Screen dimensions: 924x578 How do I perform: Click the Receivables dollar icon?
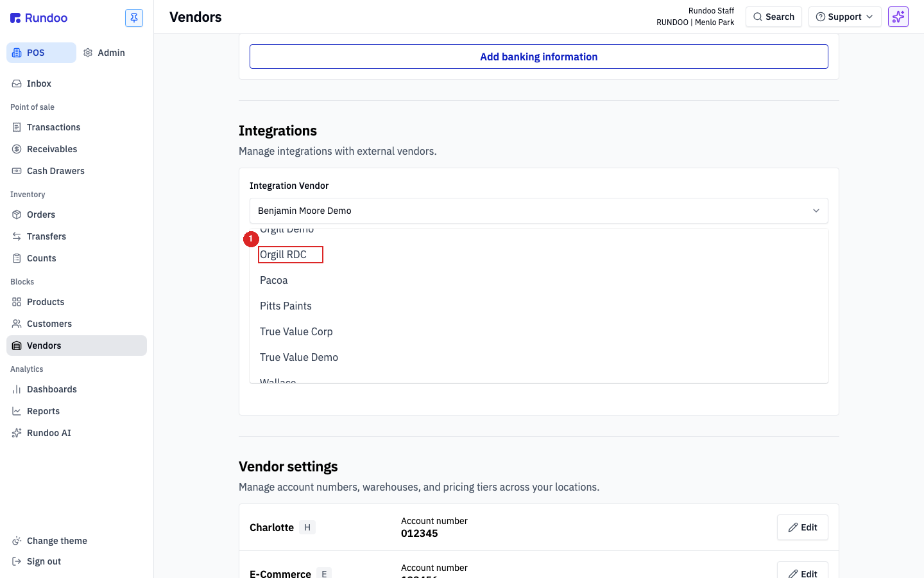point(17,149)
